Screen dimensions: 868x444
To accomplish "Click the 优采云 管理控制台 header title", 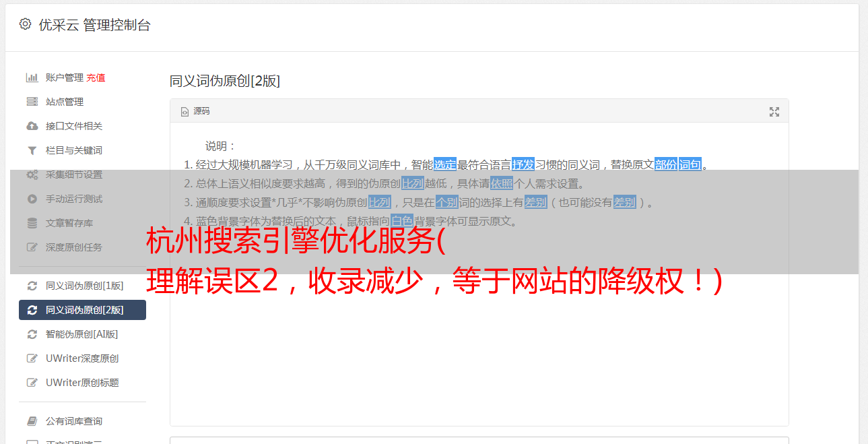I will (94, 25).
